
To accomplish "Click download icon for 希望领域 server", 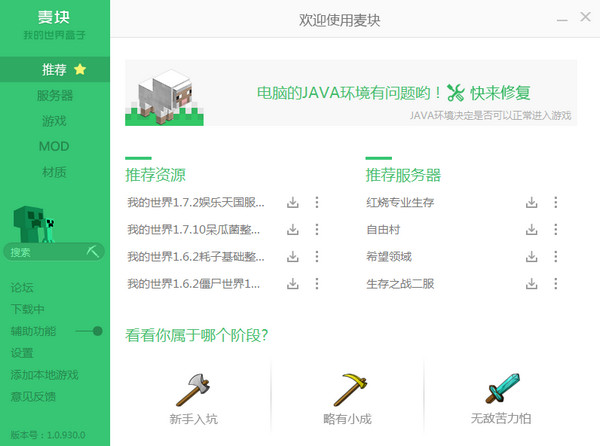I will pos(532,256).
